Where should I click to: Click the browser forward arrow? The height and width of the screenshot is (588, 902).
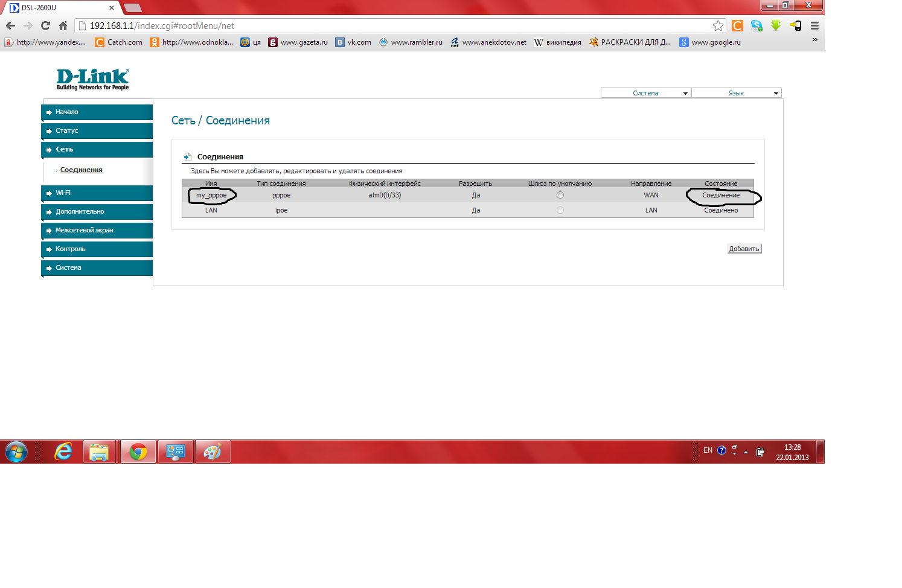tap(28, 26)
